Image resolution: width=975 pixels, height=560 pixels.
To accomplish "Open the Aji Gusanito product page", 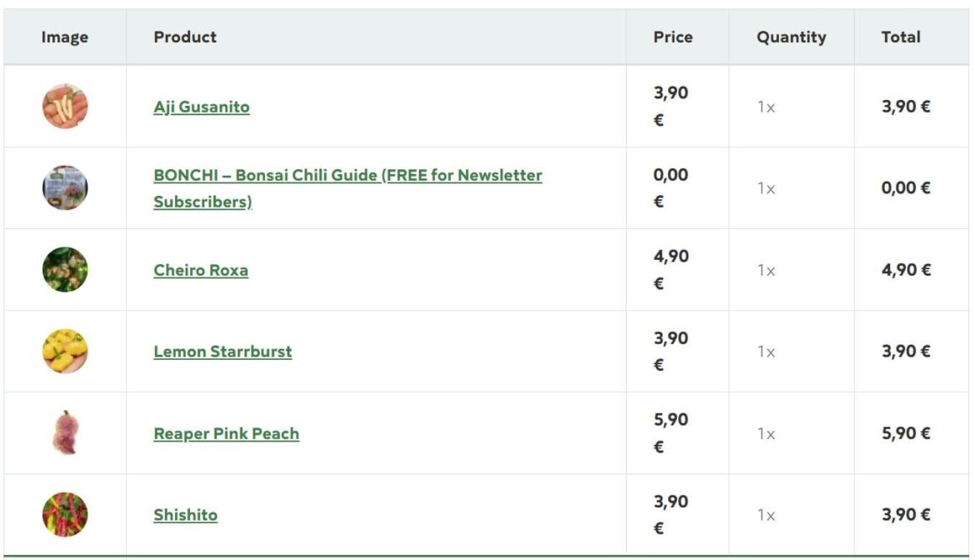I will 201,107.
